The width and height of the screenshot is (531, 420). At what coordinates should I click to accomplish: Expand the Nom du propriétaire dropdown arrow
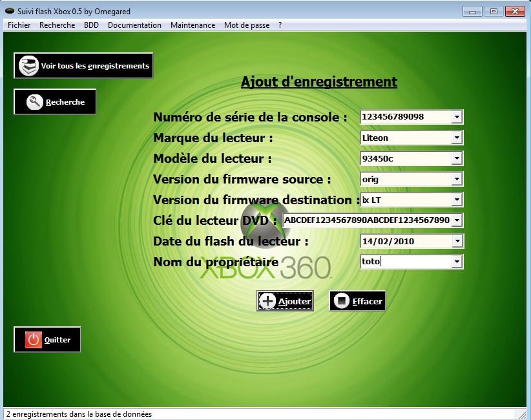point(457,262)
